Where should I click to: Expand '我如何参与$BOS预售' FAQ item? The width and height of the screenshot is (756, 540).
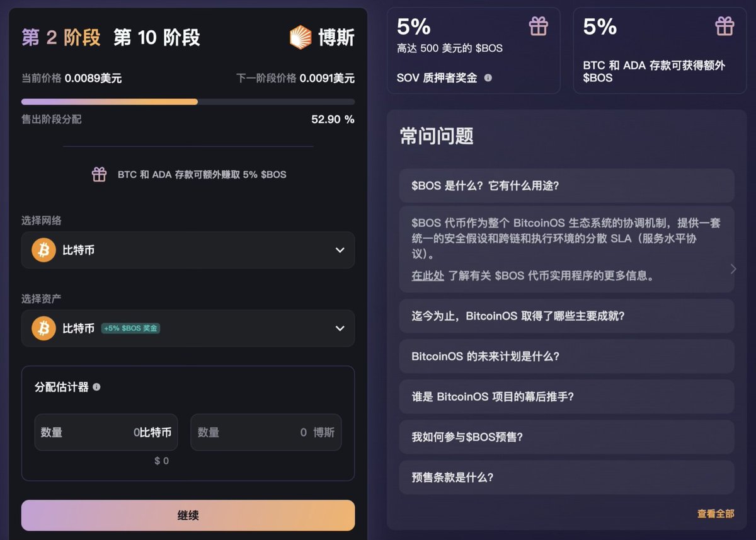566,437
